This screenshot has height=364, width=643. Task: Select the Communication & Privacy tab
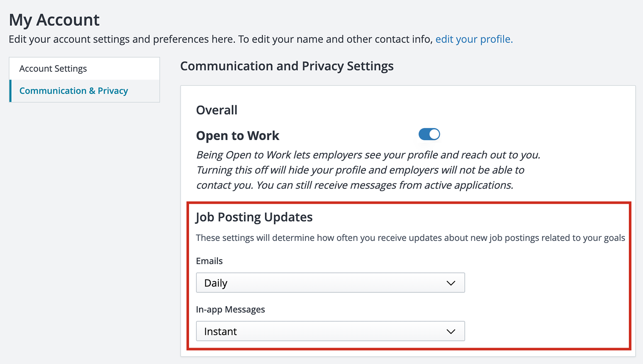pos(73,91)
